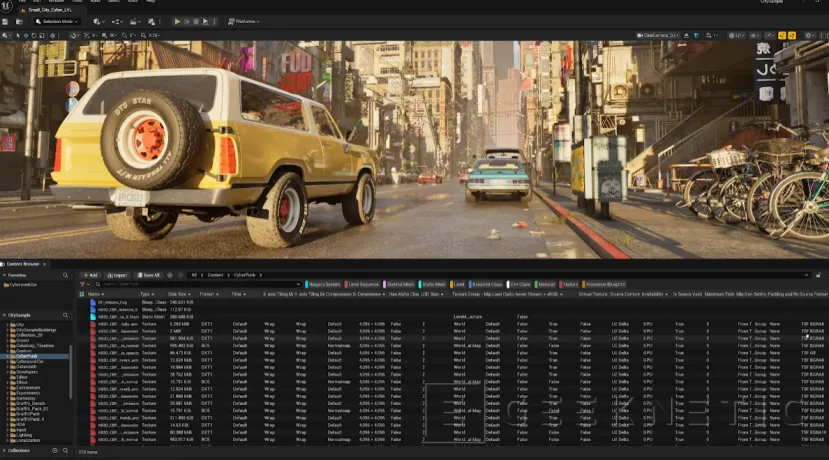Select the viewport Select tool arrow
The height and width of the screenshot is (460, 829).
tap(17, 35)
